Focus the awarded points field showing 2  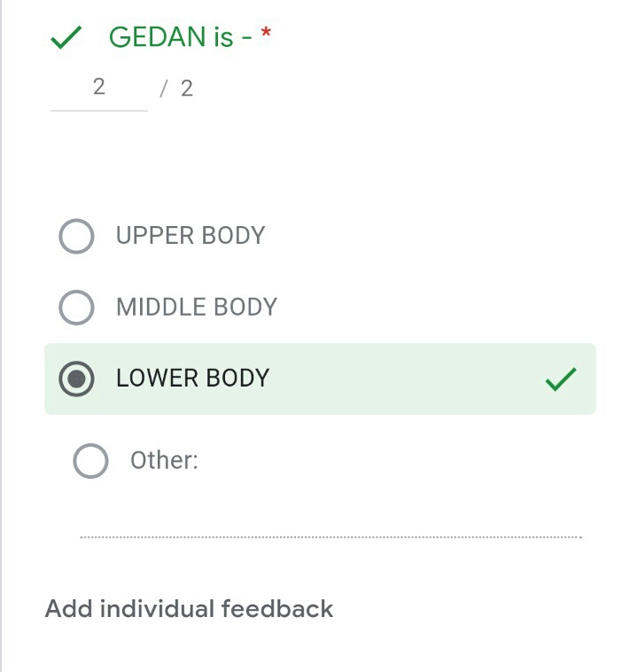pos(98,87)
